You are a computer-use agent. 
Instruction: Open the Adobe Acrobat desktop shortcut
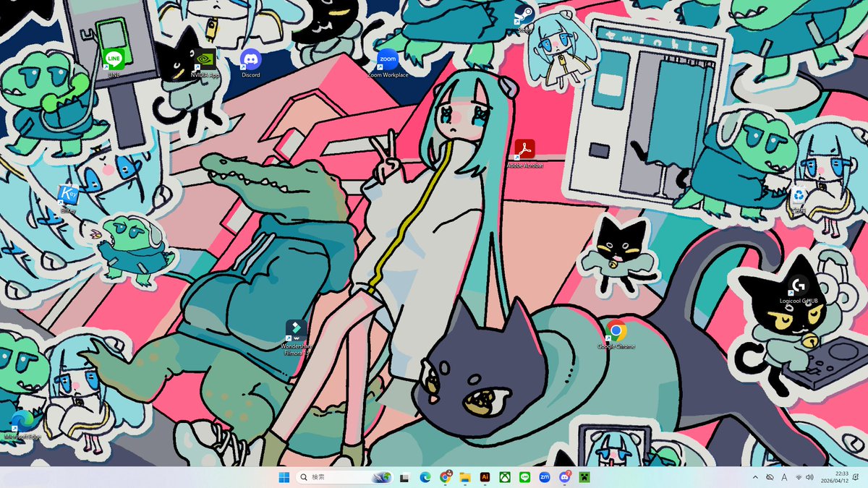[x=524, y=153]
